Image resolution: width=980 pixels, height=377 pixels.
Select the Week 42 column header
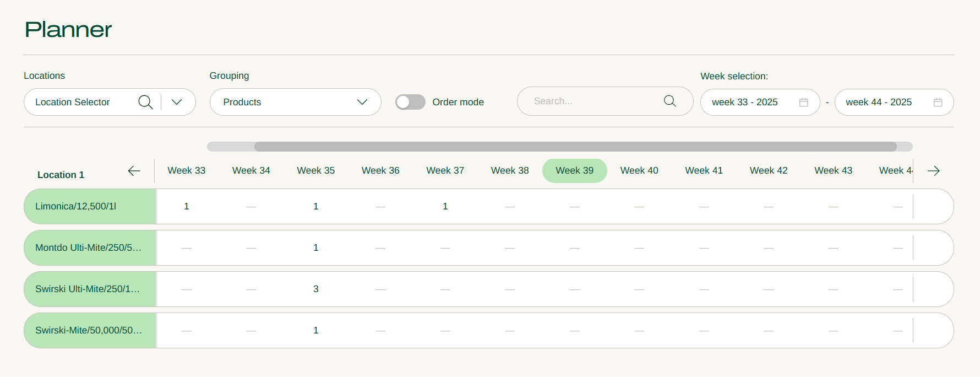[769, 171]
